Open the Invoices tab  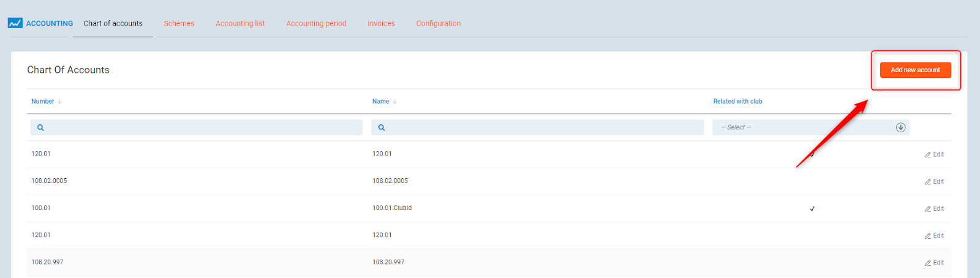point(381,23)
